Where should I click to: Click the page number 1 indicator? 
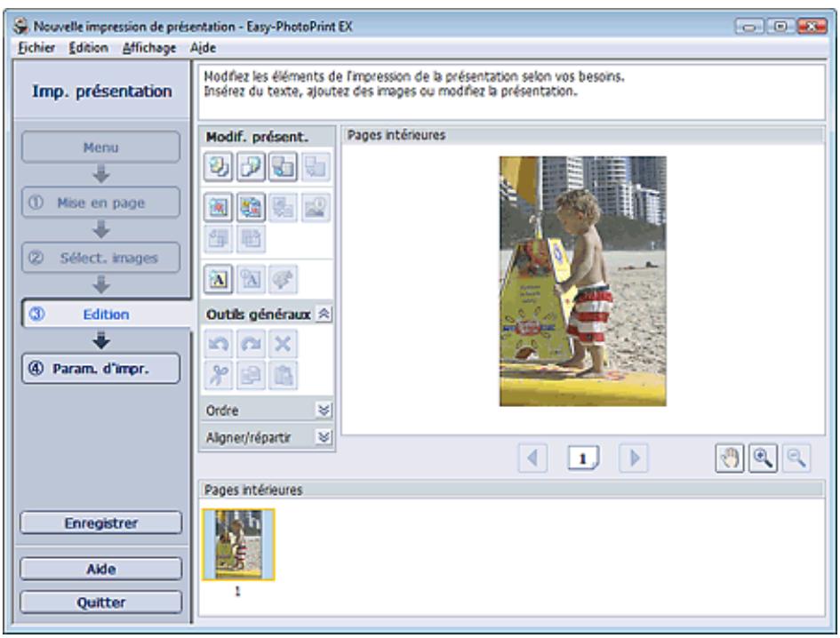pos(583,458)
